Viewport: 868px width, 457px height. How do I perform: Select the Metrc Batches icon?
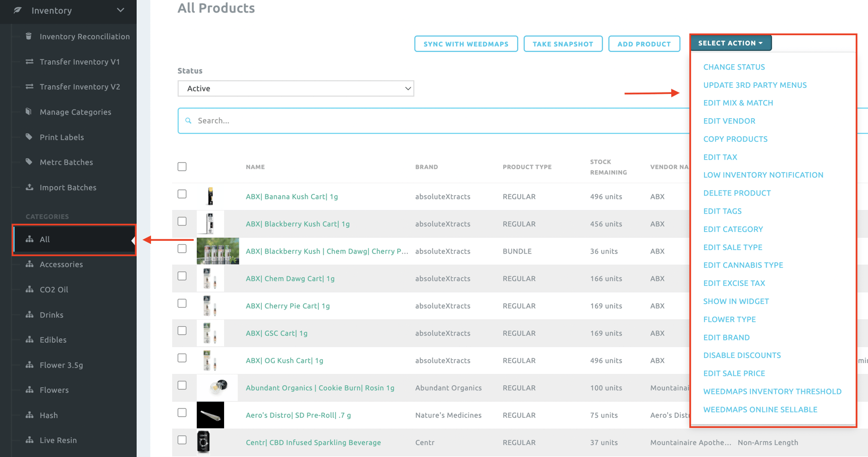[x=29, y=162]
